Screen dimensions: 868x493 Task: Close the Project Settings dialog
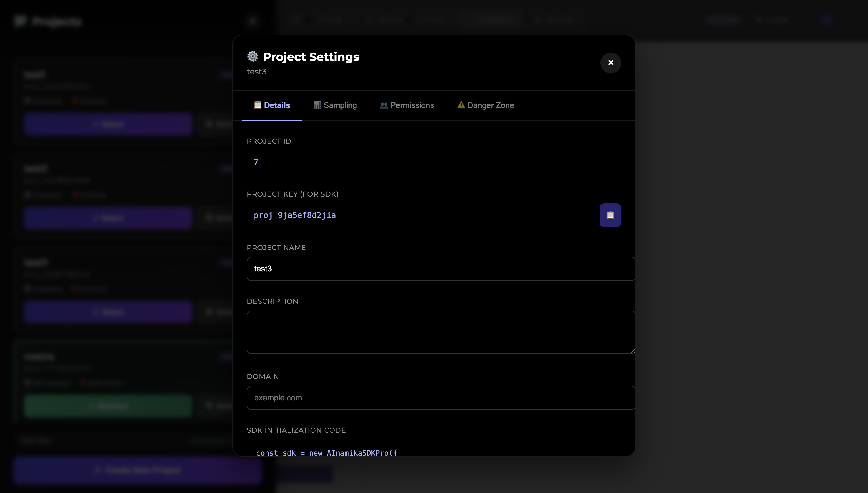pyautogui.click(x=610, y=63)
